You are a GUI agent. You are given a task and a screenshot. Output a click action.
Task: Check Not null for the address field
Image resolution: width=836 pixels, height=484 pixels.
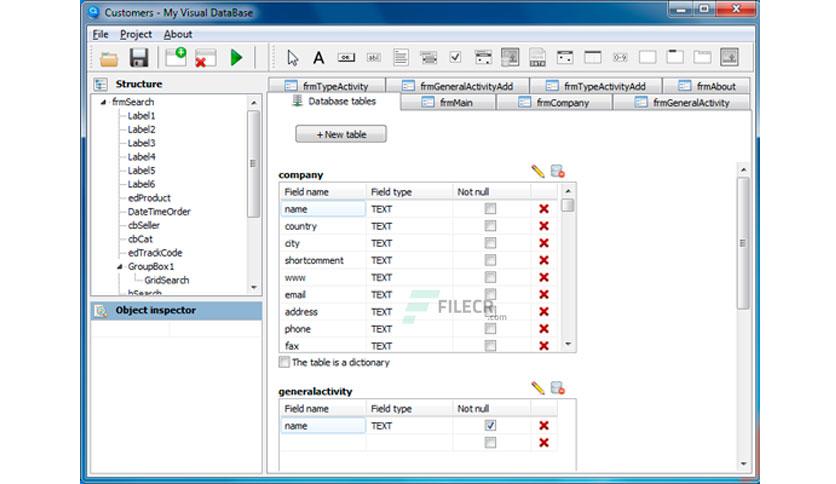coord(491,311)
